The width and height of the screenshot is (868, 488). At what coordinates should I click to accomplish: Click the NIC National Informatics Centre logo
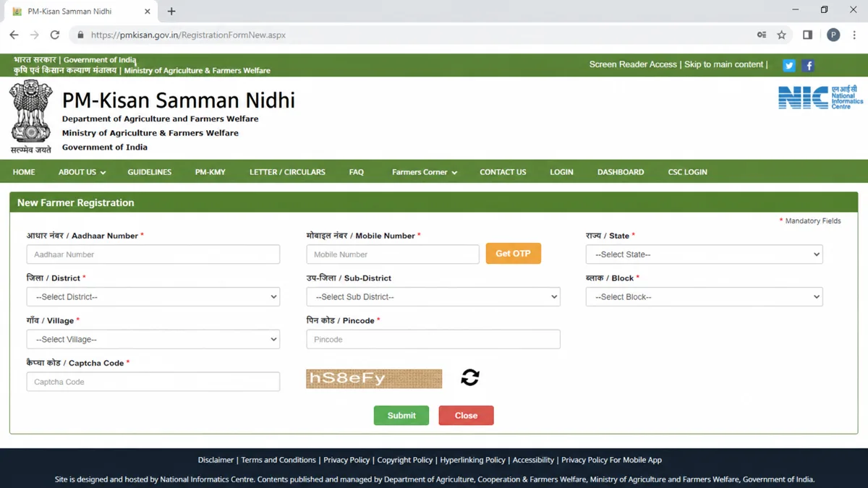820,97
